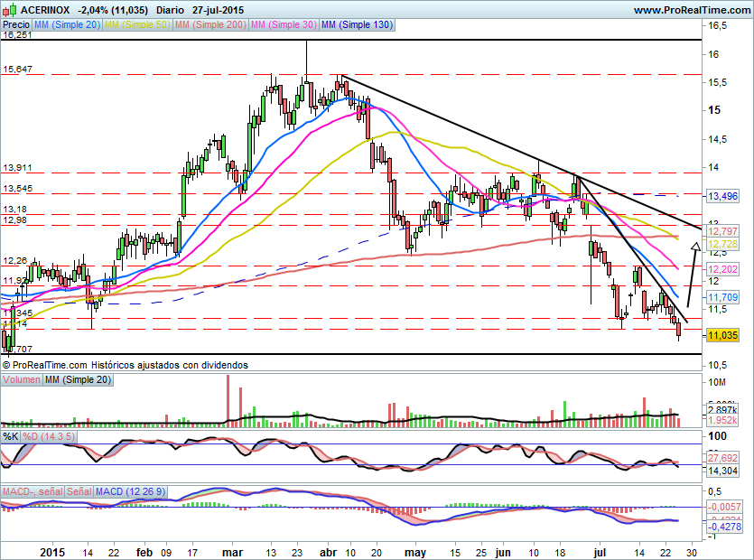The height and width of the screenshot is (560, 754).
Task: Click the 11,709 blue price tag
Action: tap(722, 297)
